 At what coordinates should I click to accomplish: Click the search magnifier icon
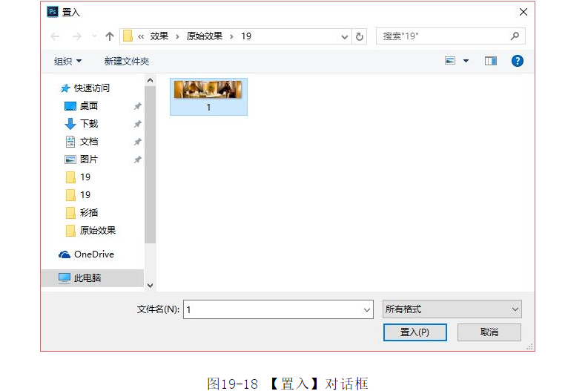[x=515, y=36]
